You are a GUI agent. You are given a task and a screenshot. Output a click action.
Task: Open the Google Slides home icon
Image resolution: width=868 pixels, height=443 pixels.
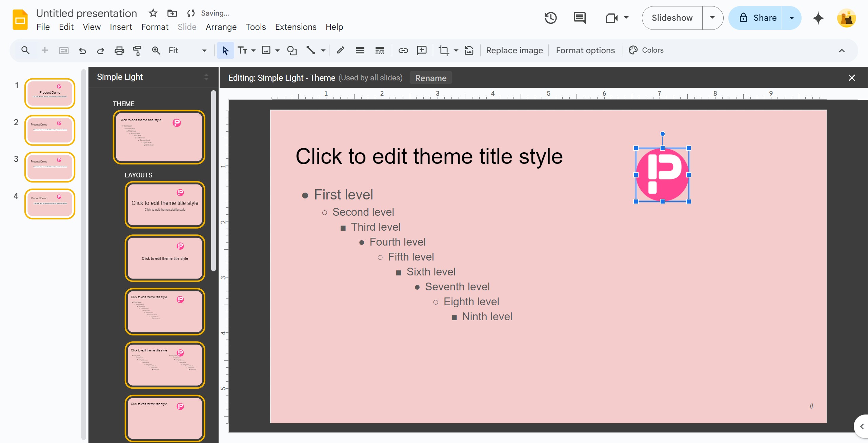click(x=20, y=20)
